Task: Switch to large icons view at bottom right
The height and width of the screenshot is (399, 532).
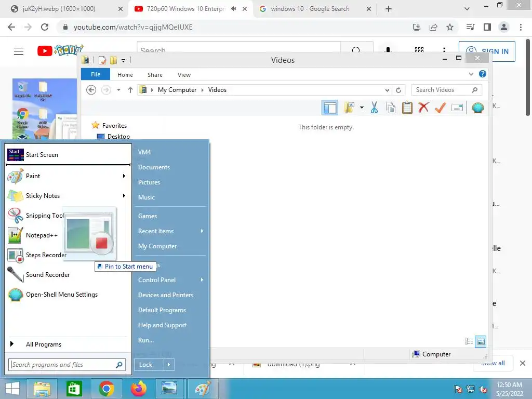Action: click(x=481, y=341)
